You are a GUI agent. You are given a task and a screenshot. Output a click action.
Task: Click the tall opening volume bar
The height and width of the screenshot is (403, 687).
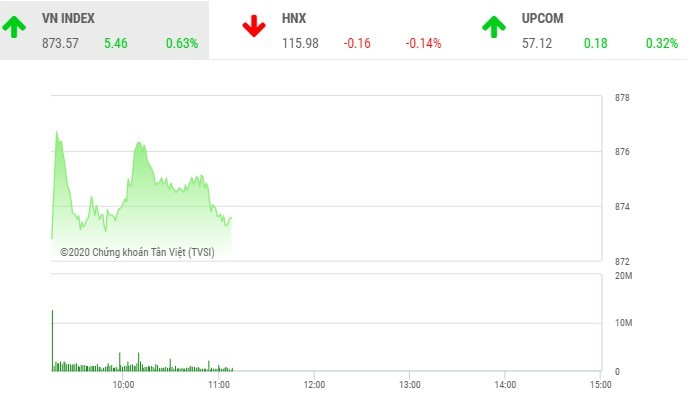coord(52,340)
